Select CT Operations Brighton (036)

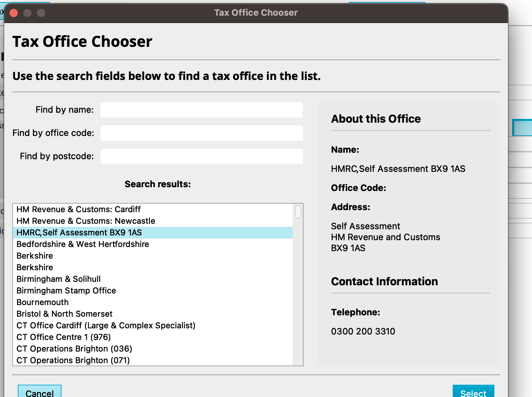74,349
